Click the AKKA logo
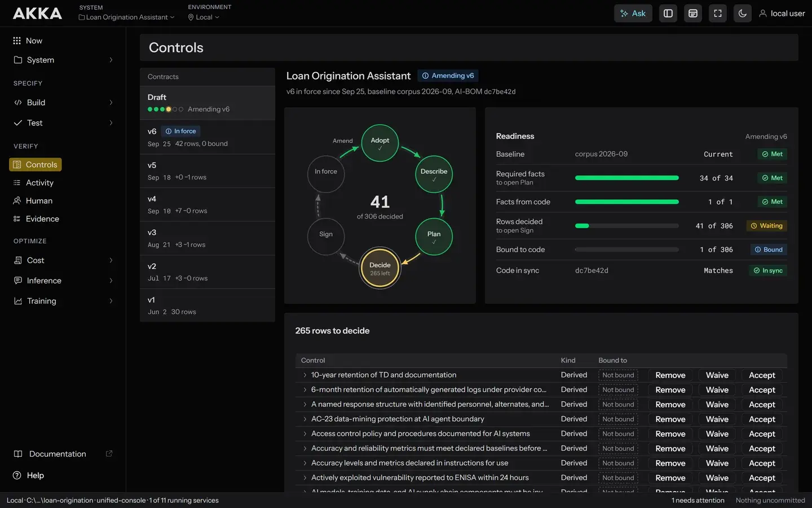 [38, 13]
